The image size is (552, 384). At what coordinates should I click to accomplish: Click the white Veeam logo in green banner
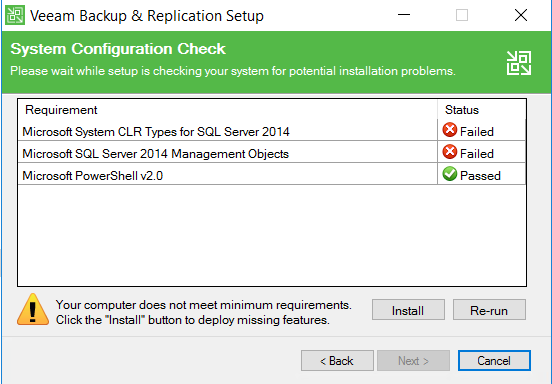click(x=519, y=63)
